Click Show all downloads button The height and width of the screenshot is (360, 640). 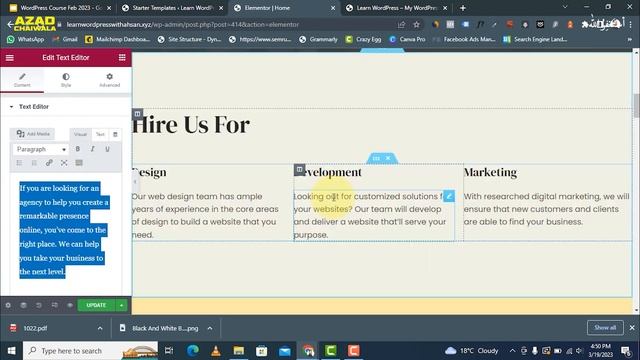coord(605,328)
